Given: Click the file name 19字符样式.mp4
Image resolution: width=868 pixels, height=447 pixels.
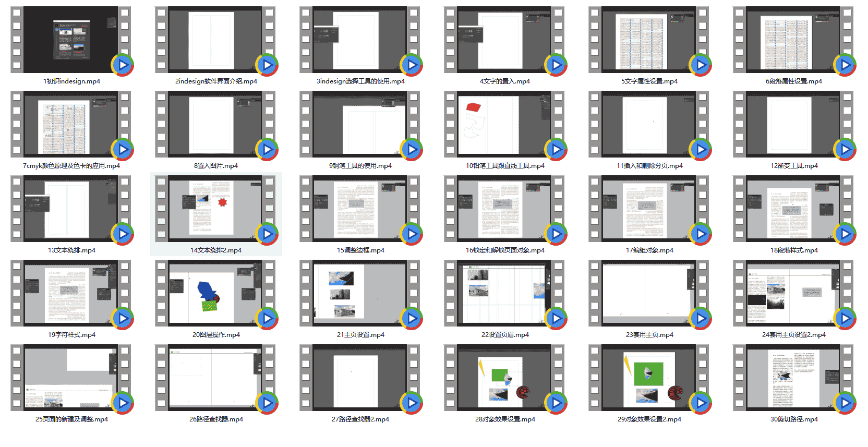Looking at the screenshot, I should (x=71, y=335).
